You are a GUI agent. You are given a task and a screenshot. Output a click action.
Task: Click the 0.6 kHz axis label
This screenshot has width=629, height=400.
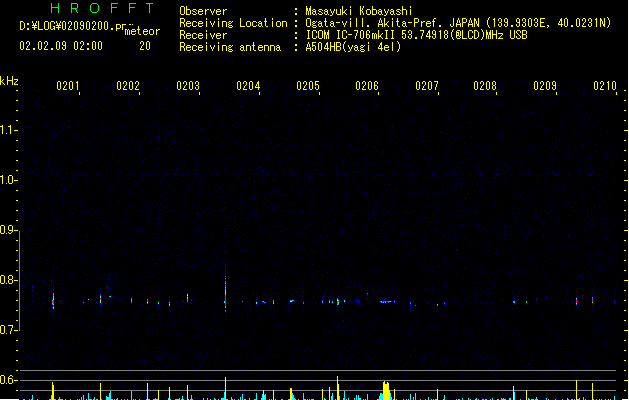click(x=8, y=380)
